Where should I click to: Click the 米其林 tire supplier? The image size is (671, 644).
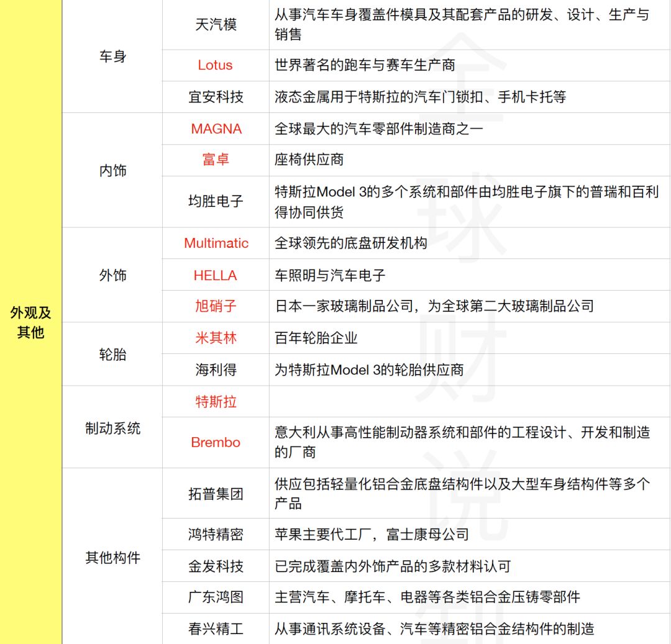[x=216, y=338]
